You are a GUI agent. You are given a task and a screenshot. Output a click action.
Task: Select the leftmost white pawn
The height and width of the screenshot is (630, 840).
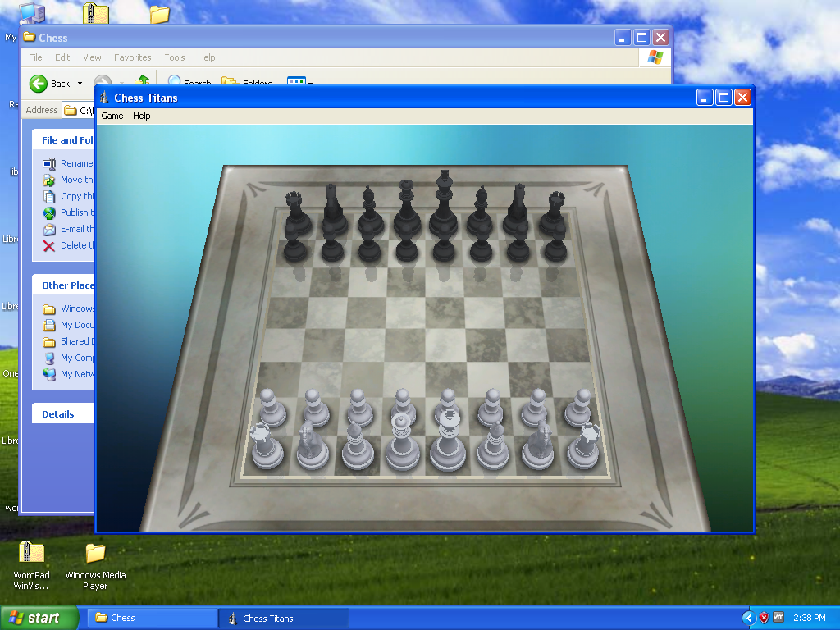tap(272, 409)
